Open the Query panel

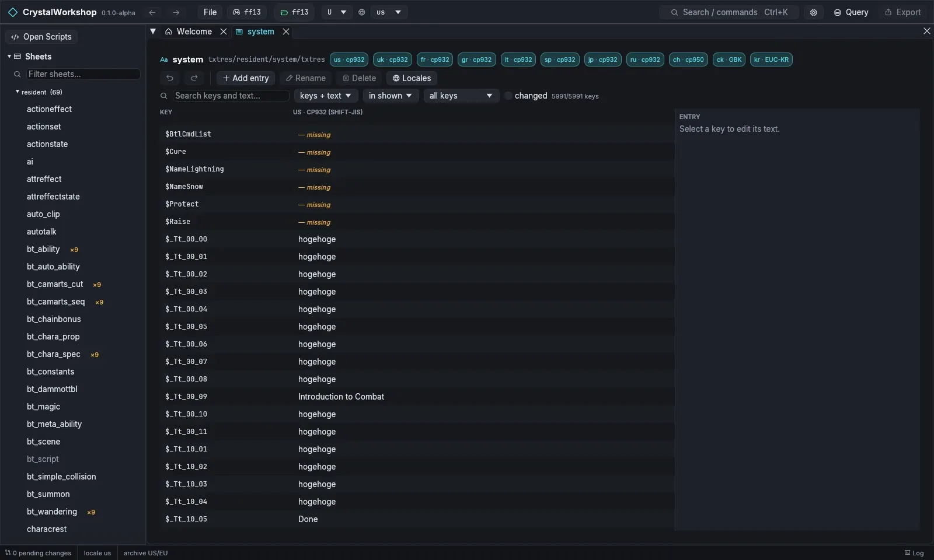coord(851,12)
